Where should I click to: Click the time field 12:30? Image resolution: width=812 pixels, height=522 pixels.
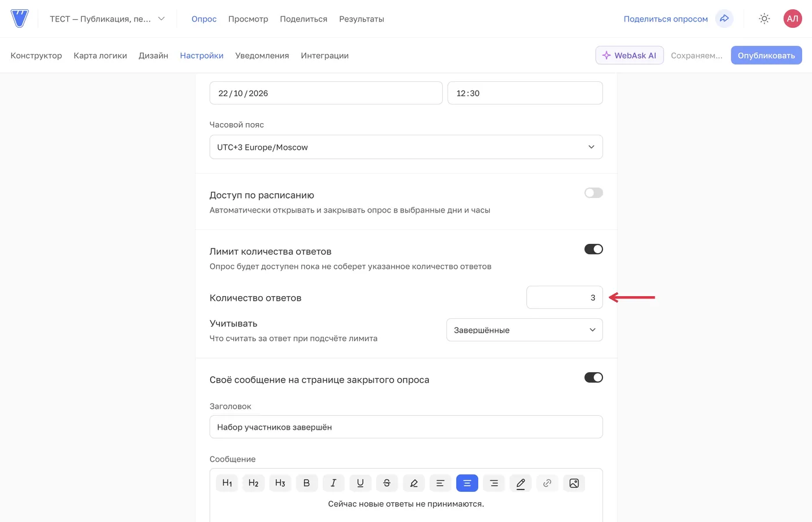[x=525, y=93]
